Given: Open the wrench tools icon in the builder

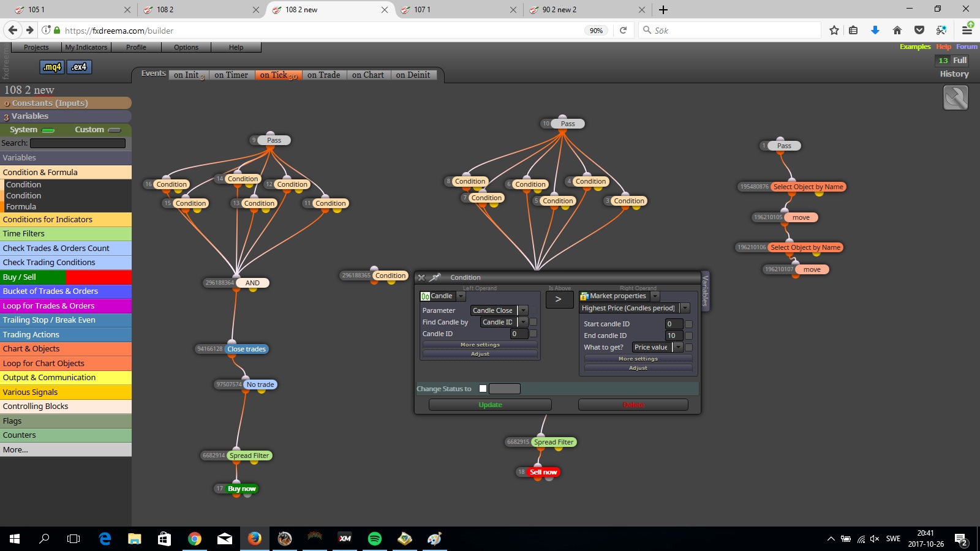Looking at the screenshot, I should 956,98.
